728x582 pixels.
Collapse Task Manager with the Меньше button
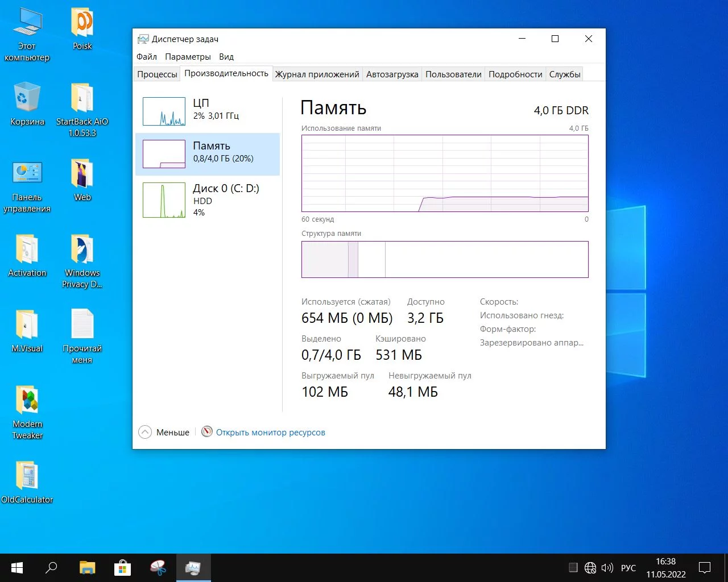click(x=164, y=433)
